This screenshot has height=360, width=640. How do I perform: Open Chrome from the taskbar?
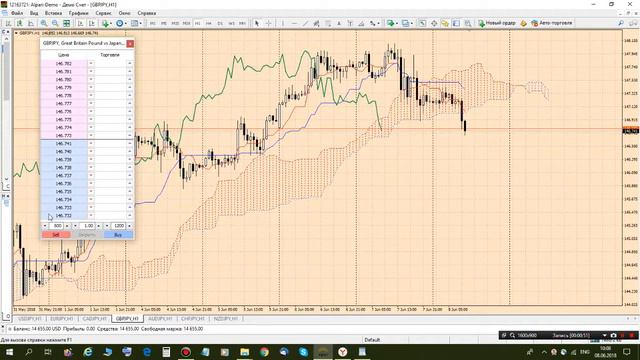264,352
